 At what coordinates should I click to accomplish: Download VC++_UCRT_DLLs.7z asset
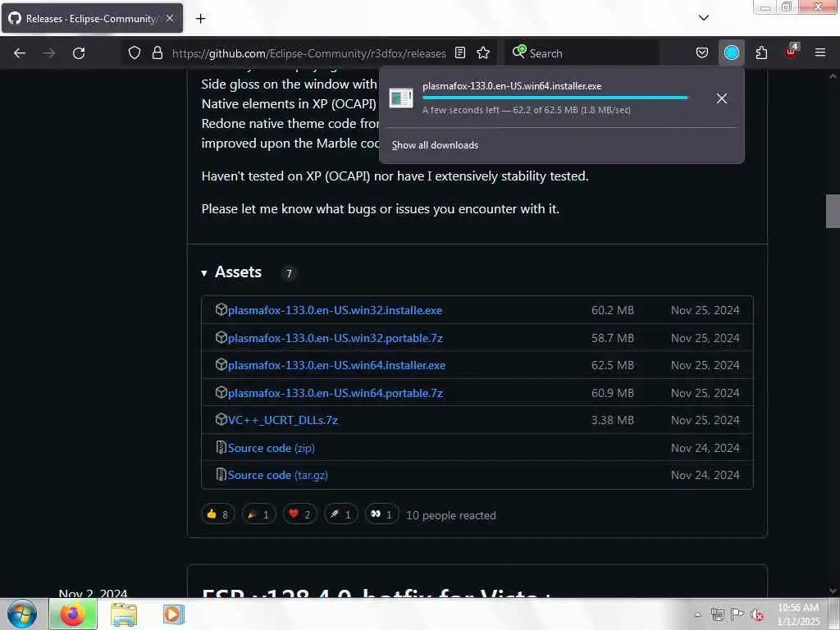283,421
